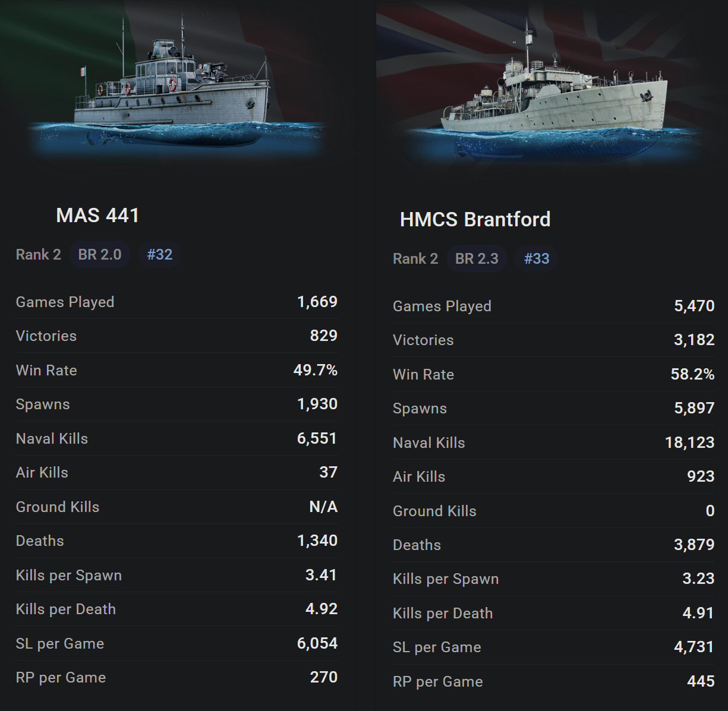The width and height of the screenshot is (728, 711).
Task: Click the MAS 441 title
Action: (x=97, y=215)
